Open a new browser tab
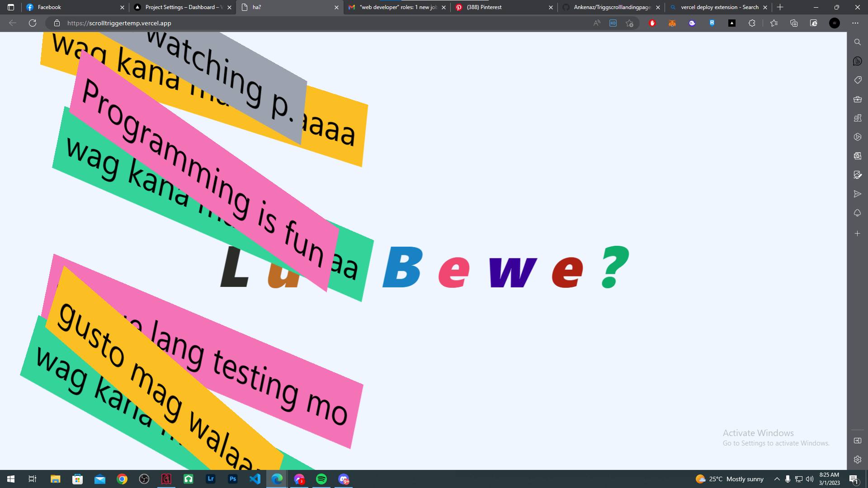868x488 pixels. click(x=780, y=7)
